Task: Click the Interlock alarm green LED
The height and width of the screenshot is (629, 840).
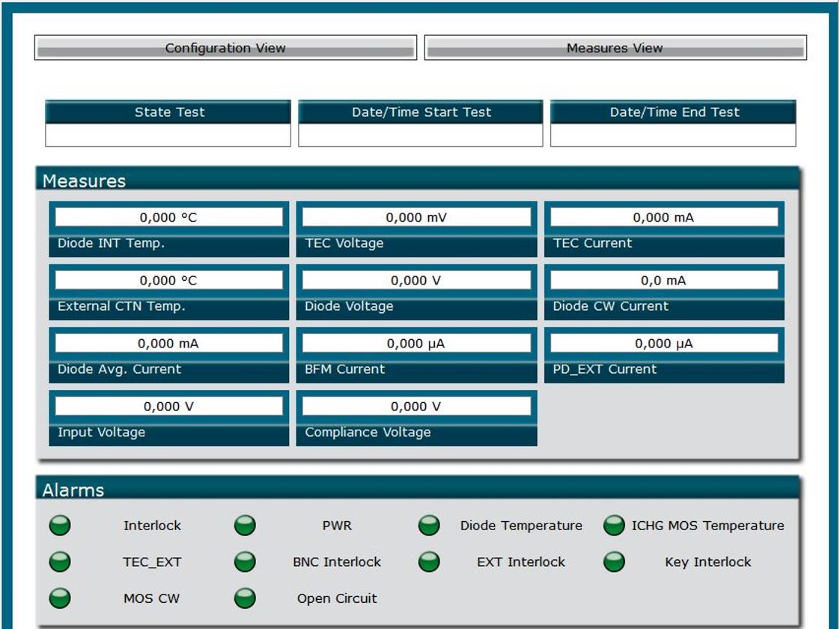Action: 60,526
